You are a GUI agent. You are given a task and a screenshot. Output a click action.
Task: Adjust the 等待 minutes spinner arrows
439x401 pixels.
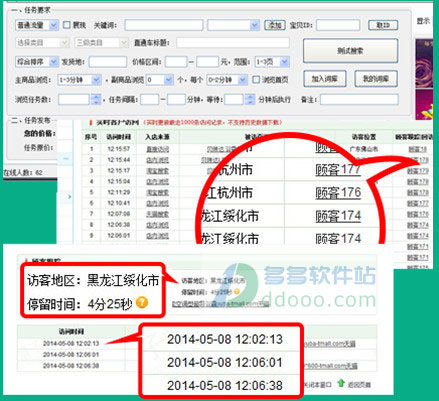[x=250, y=99]
